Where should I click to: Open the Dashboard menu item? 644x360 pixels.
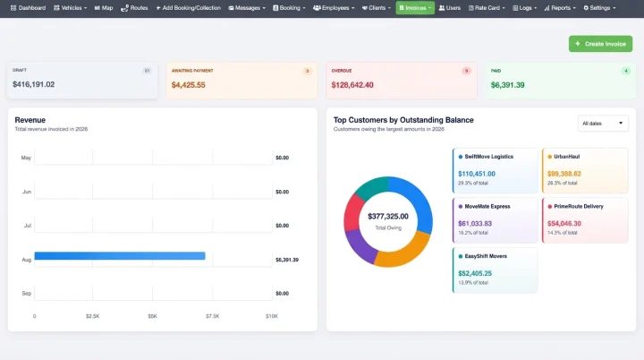(28, 8)
